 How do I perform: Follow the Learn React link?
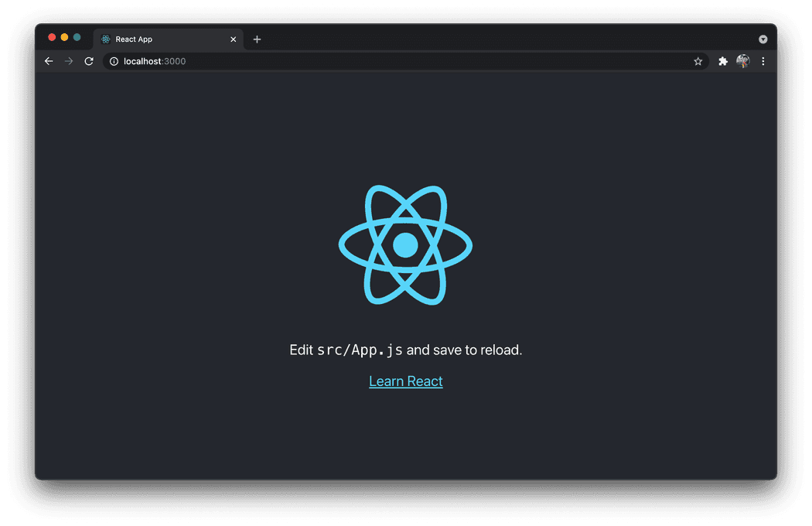[x=405, y=381]
